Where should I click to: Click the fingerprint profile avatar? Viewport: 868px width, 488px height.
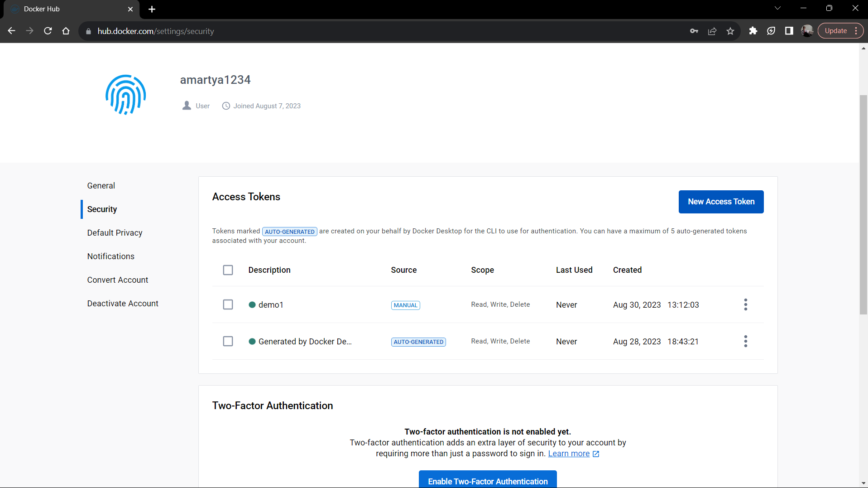point(125,95)
